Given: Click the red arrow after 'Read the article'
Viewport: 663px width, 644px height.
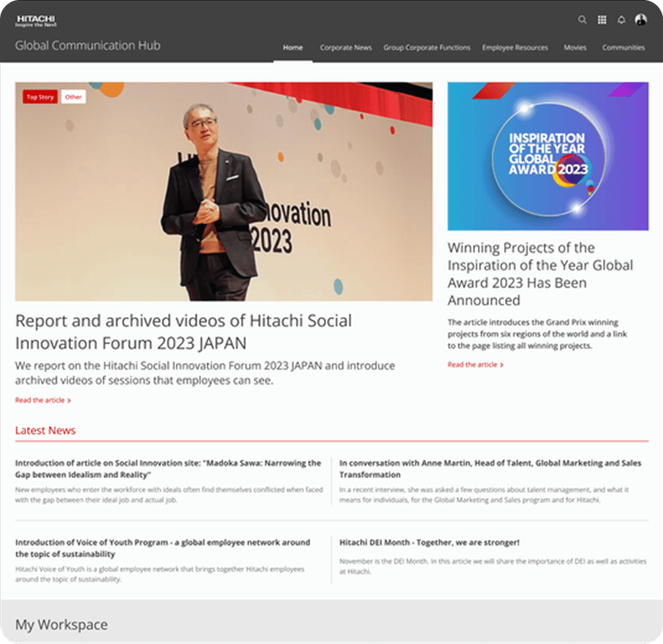Looking at the screenshot, I should pos(70,400).
